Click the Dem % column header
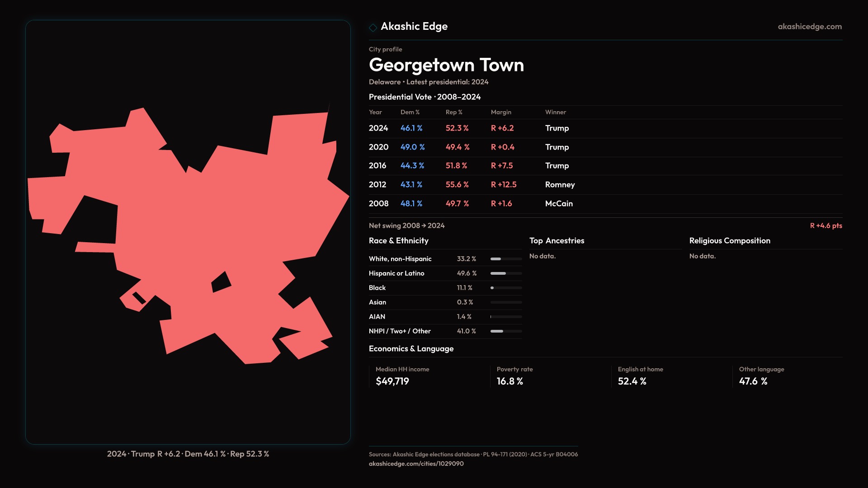This screenshot has width=868, height=488. coord(410,112)
